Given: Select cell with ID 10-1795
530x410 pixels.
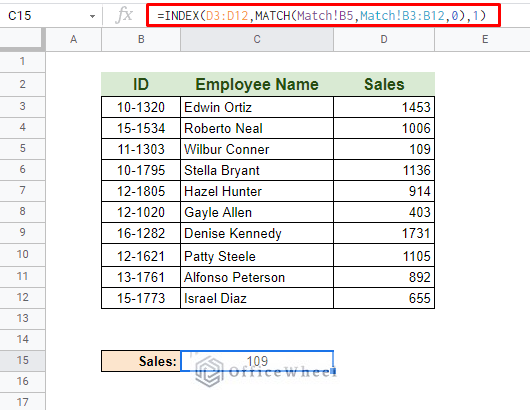Looking at the screenshot, I should [141, 170].
